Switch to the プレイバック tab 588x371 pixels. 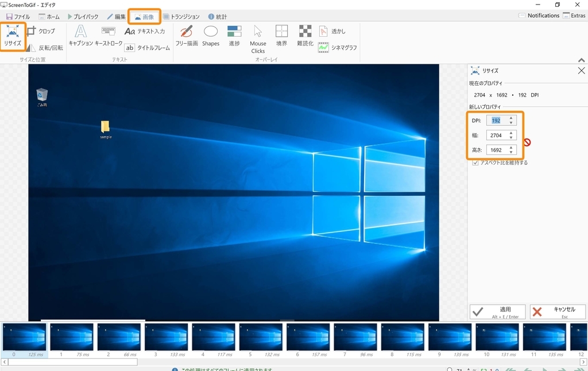coord(83,17)
